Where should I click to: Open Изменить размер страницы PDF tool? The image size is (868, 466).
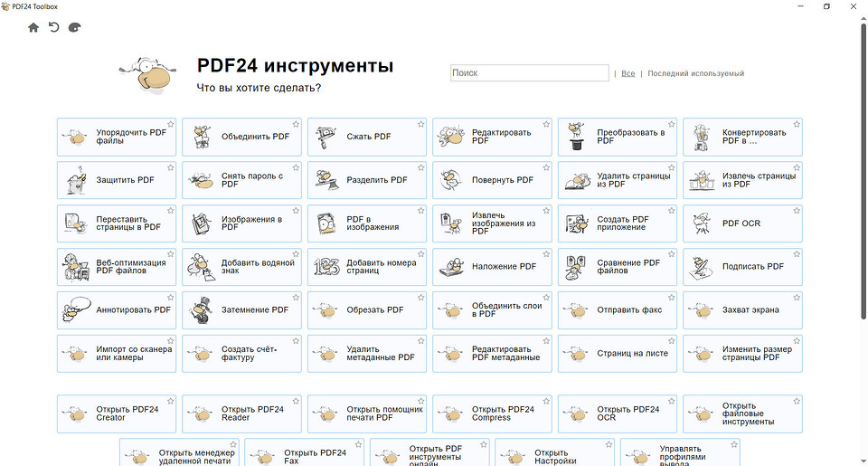tap(742, 354)
